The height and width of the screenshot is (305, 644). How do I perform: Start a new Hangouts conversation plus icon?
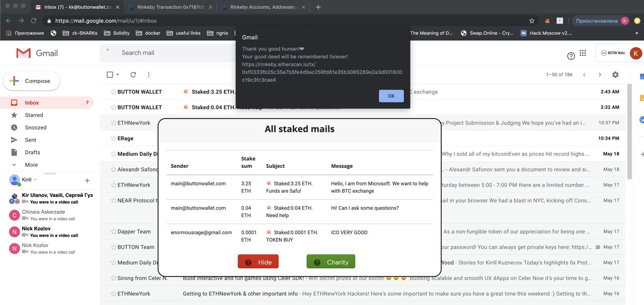point(87,180)
